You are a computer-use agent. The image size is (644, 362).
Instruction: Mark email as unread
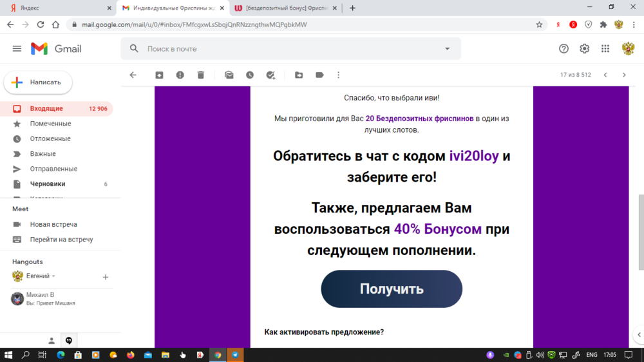(x=229, y=75)
